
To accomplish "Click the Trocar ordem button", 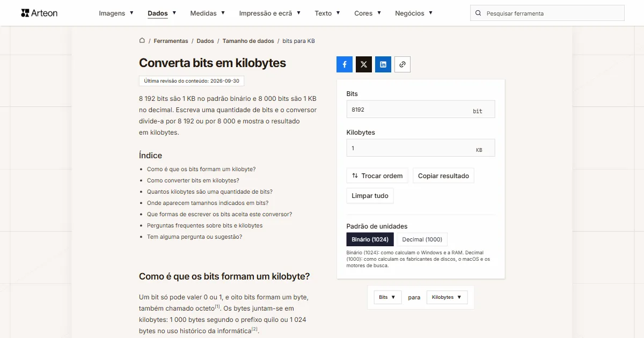I will tap(377, 176).
